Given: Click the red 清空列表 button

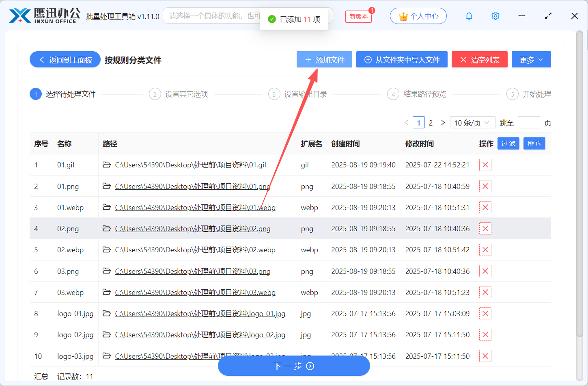Looking at the screenshot, I should [480, 59].
